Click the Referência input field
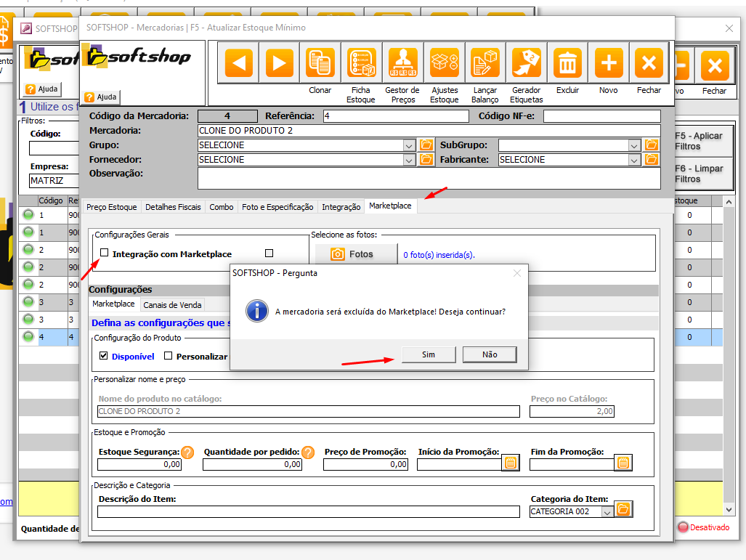 click(x=395, y=116)
